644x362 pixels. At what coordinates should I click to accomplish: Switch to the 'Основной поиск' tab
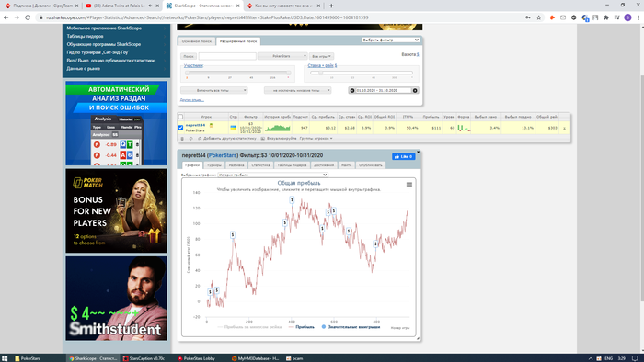197,41
